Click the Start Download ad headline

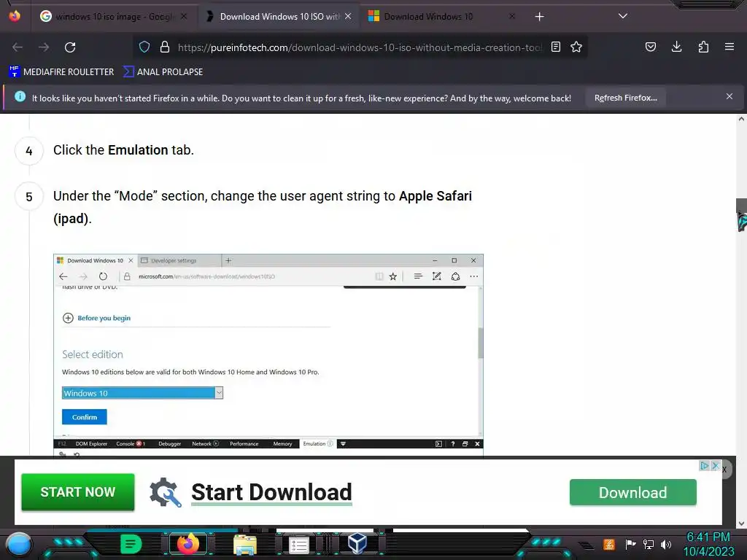pyautogui.click(x=271, y=492)
